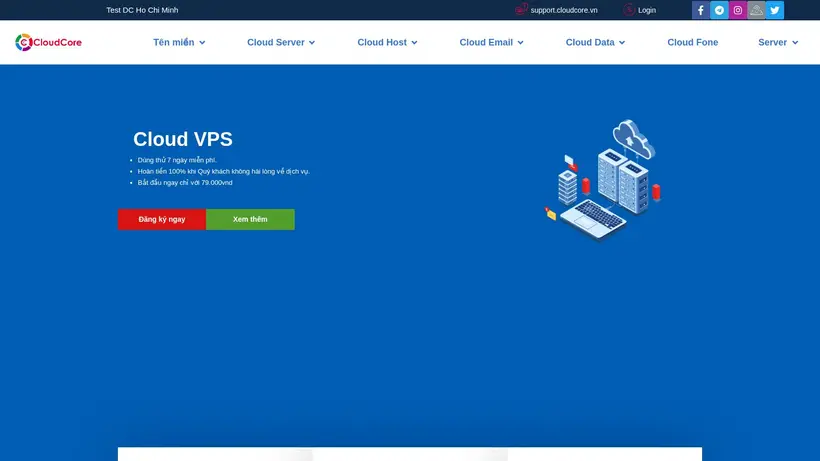The height and width of the screenshot is (461, 820).
Task: Click the CloudCore logo
Action: 48,42
